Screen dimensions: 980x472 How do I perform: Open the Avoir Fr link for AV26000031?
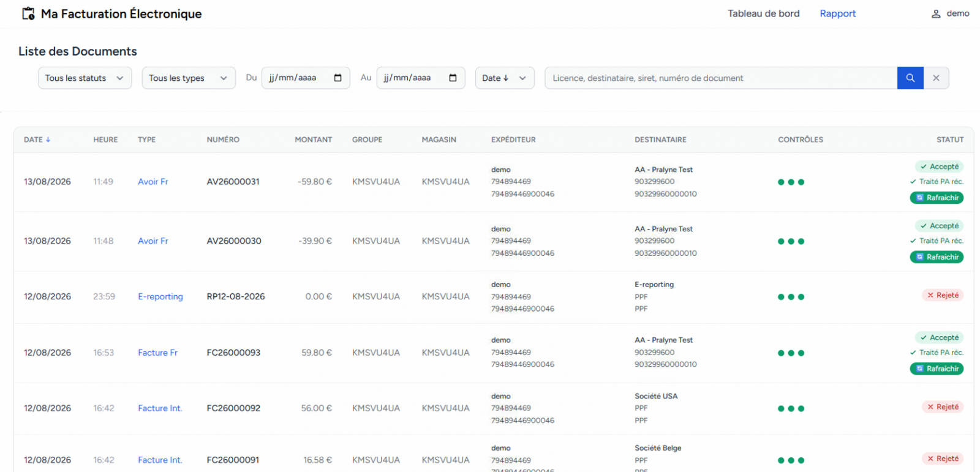click(153, 182)
